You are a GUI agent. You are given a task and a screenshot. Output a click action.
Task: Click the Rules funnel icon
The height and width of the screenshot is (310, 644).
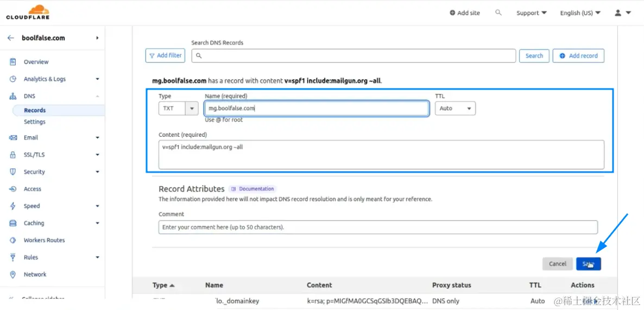click(12, 257)
